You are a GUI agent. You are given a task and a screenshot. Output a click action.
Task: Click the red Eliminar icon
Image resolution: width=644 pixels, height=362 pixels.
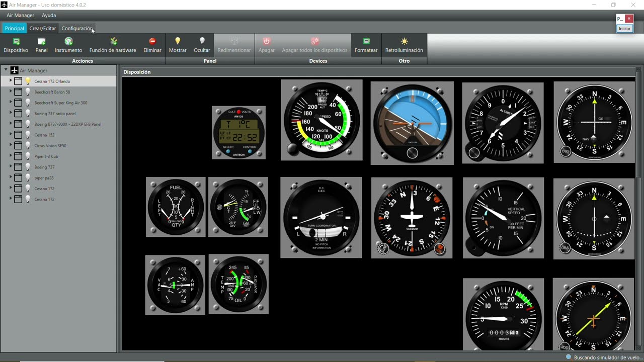(152, 41)
